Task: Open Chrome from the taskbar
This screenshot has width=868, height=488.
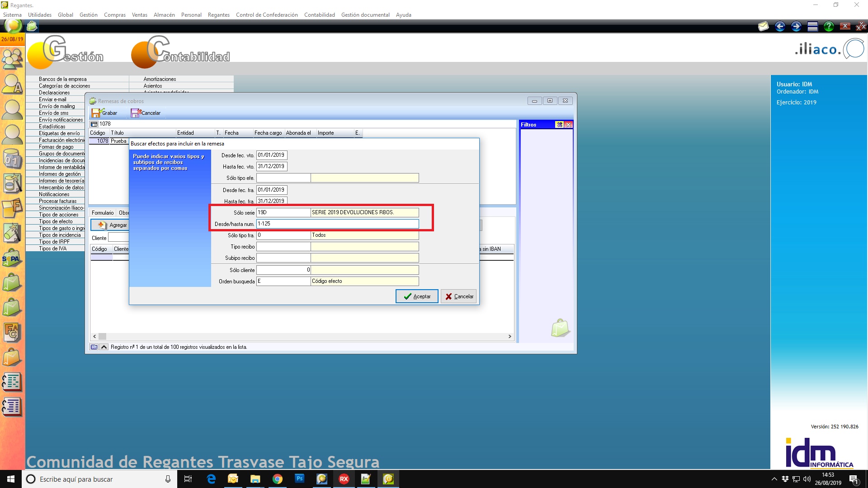Action: [277, 479]
